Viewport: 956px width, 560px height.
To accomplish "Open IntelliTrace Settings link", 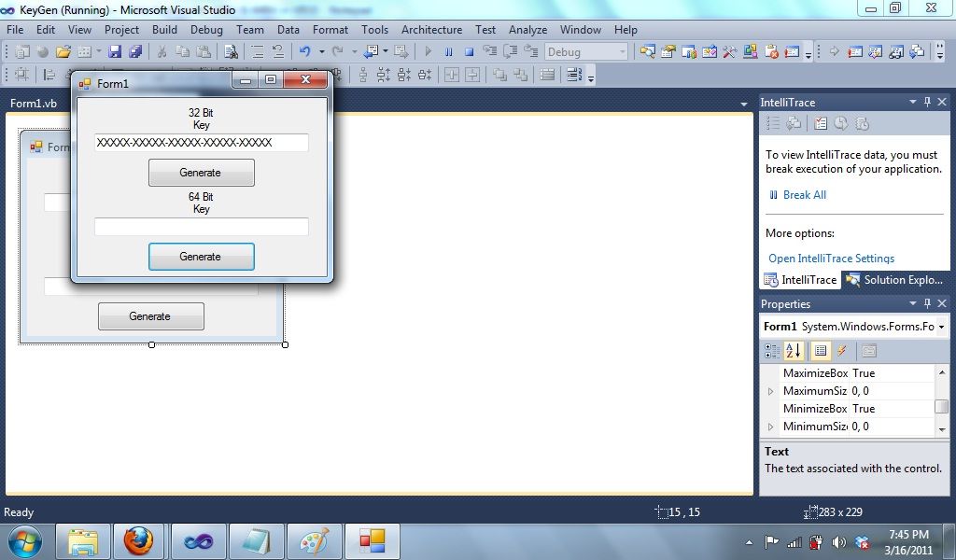I will (x=831, y=259).
